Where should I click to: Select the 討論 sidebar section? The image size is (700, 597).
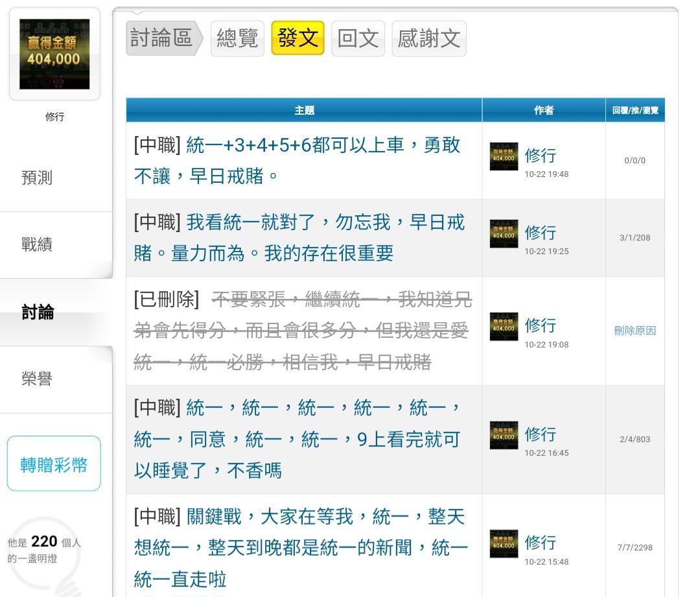(x=38, y=312)
